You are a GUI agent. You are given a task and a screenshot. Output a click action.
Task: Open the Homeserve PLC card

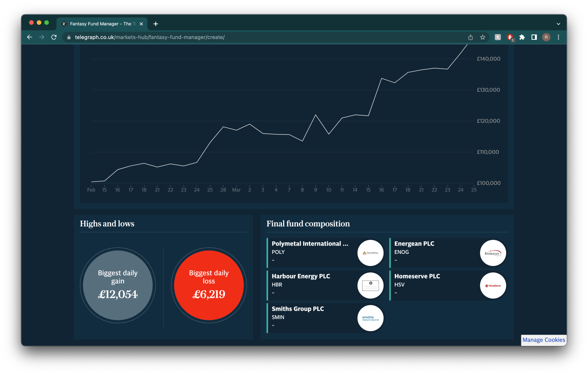(x=449, y=285)
